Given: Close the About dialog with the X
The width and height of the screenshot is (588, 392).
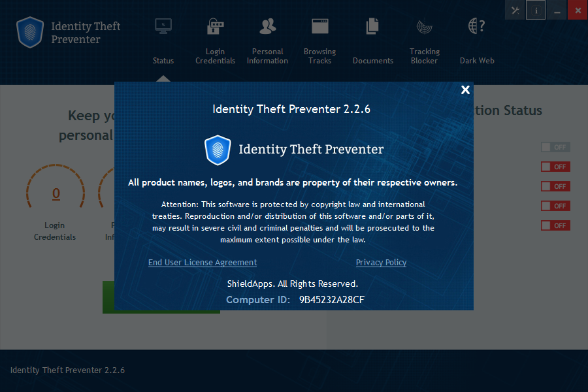Looking at the screenshot, I should coord(465,90).
